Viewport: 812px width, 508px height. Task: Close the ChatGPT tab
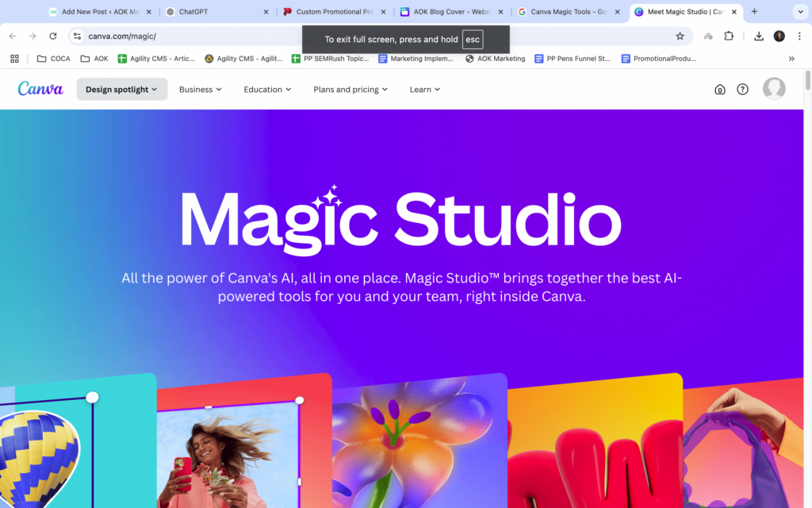[266, 11]
